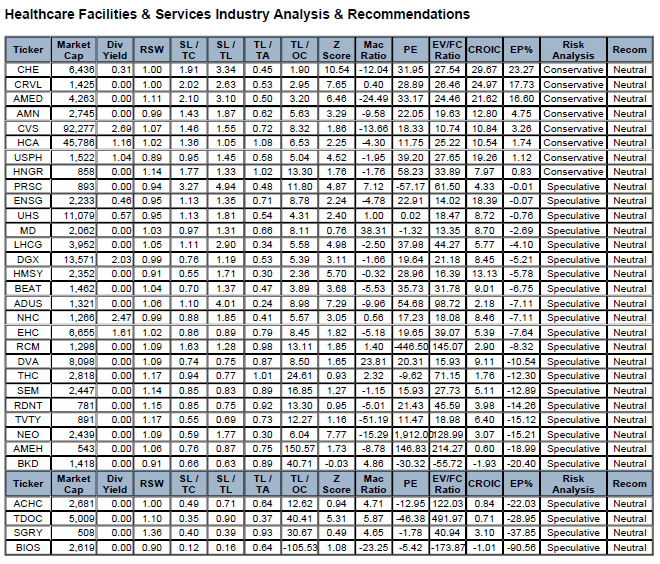
Task: Select the NEO ticker cell
Action: click(x=28, y=435)
